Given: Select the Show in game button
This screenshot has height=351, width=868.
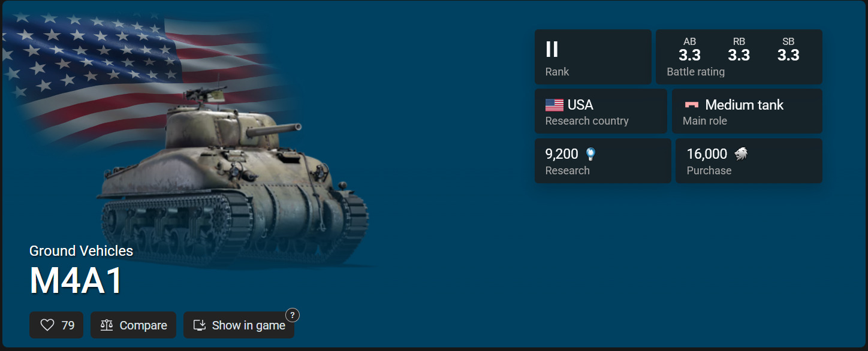Looking at the screenshot, I should pos(239,325).
